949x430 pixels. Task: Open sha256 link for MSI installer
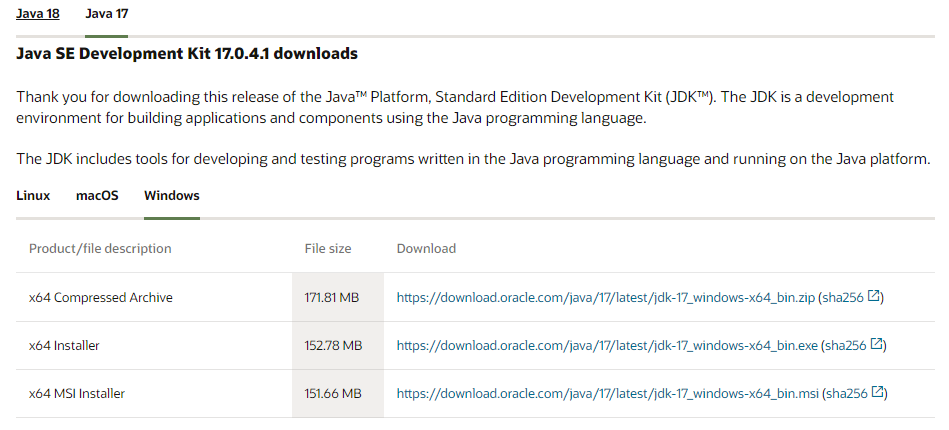tap(846, 393)
